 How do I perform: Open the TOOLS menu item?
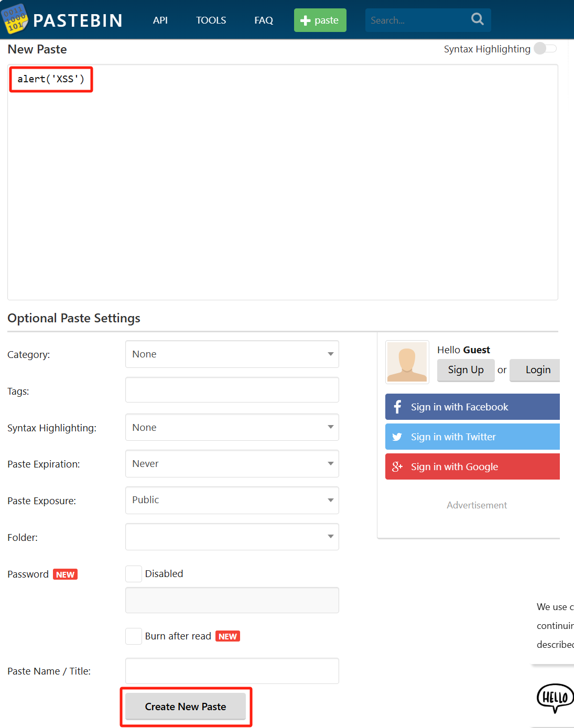point(211,20)
